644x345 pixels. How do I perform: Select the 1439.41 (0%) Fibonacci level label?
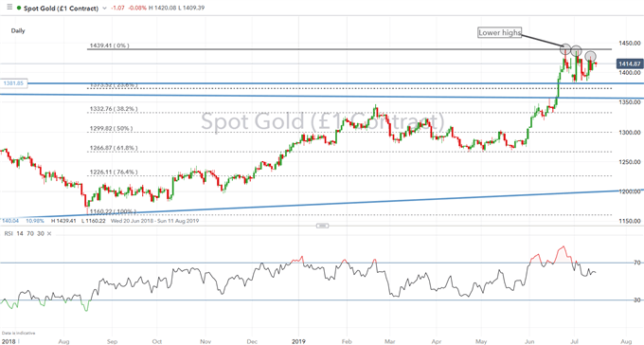coord(110,45)
